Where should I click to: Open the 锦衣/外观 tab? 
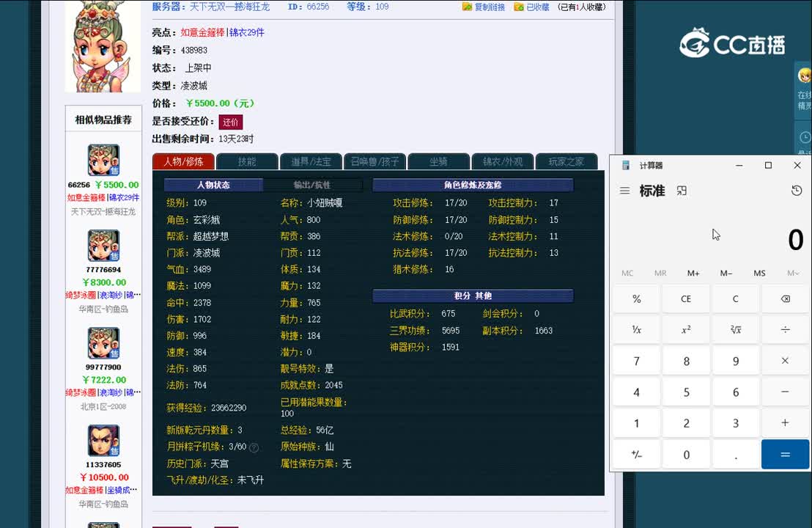click(503, 161)
